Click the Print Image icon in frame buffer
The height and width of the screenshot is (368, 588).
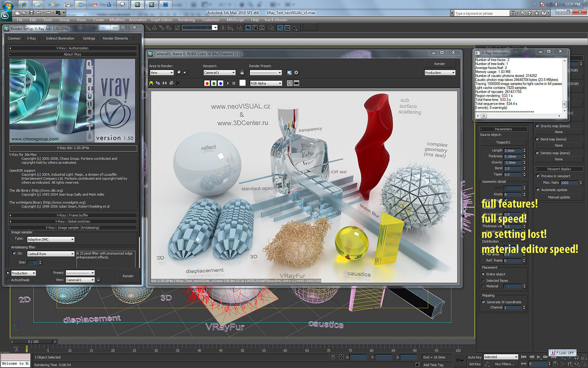[171, 83]
